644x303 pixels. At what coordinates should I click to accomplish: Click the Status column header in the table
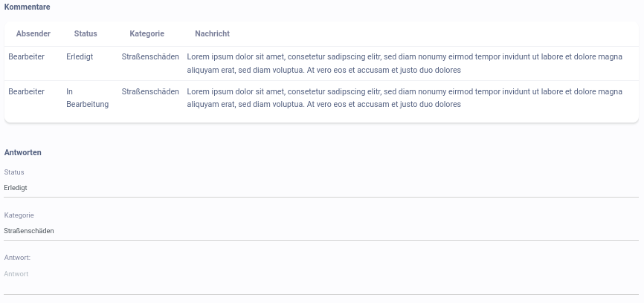click(86, 34)
